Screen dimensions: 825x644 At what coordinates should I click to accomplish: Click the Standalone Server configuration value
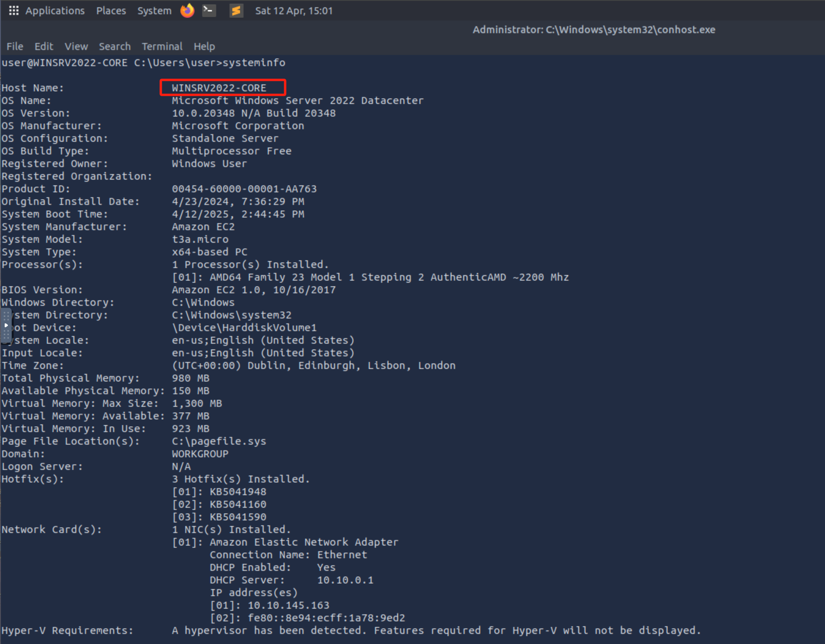pos(225,138)
